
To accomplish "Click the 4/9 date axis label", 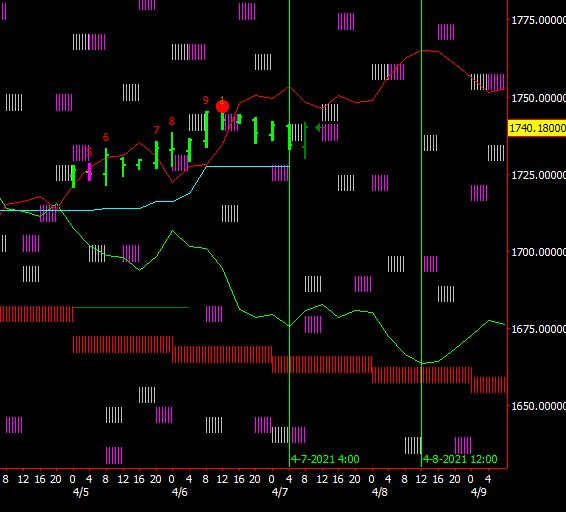I will click(479, 492).
